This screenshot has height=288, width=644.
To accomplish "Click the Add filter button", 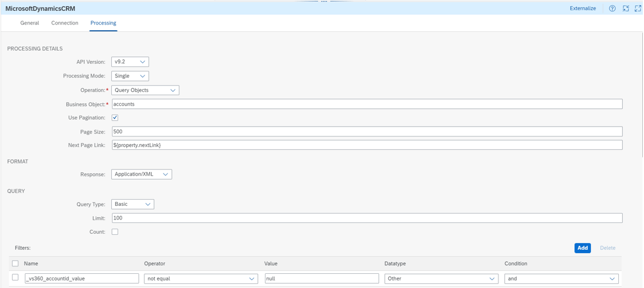I will pos(582,248).
